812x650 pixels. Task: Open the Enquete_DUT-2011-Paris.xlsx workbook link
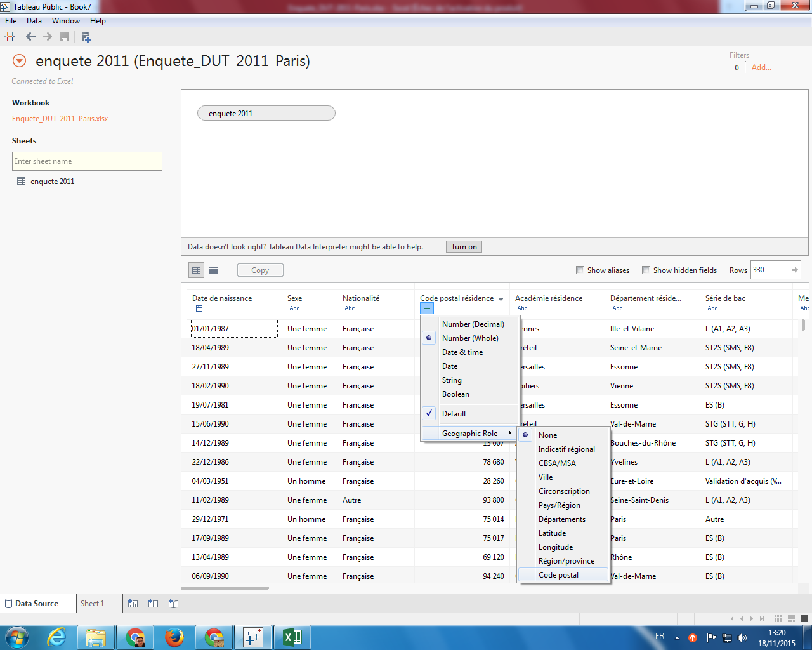(60, 119)
